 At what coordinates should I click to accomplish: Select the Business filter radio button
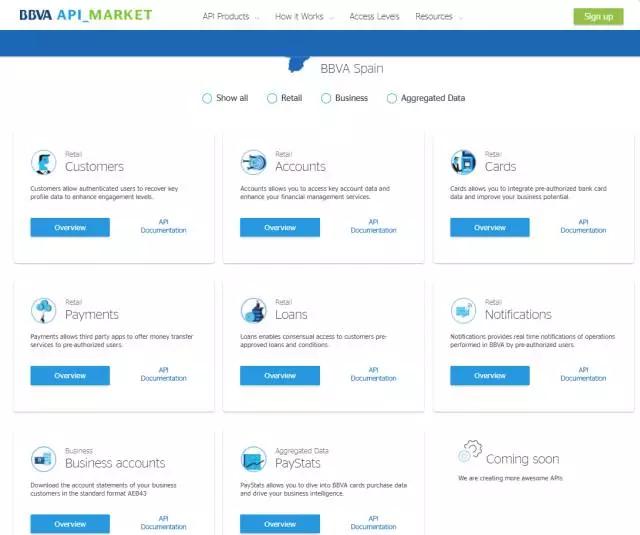(x=326, y=98)
